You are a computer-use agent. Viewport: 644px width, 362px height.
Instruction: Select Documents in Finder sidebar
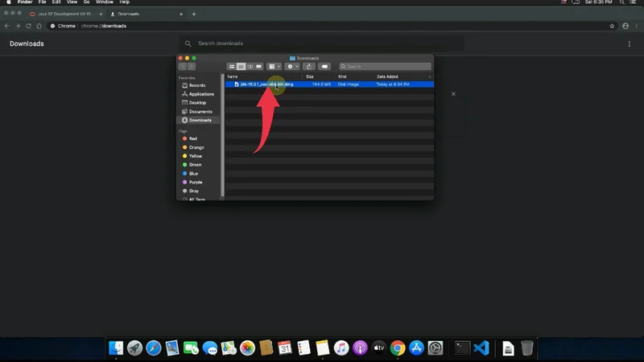click(200, 112)
